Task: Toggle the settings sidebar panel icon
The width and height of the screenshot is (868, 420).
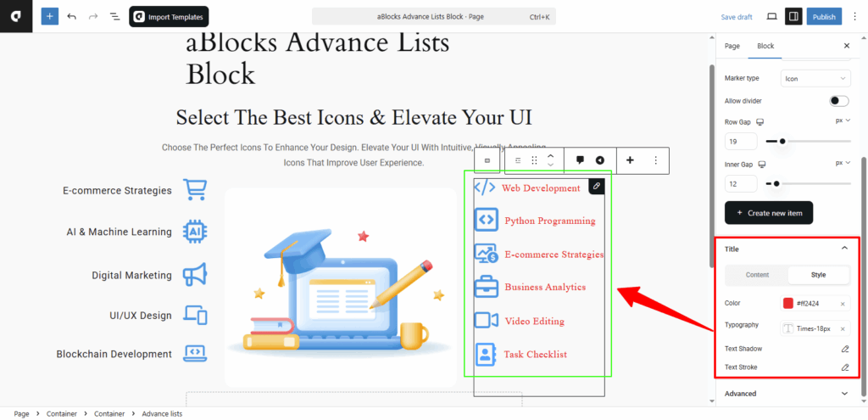Action: [x=793, y=17]
